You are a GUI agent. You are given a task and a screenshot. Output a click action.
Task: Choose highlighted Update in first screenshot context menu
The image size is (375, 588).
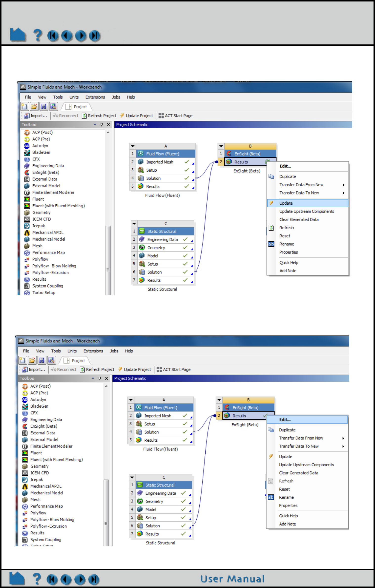(x=308, y=203)
